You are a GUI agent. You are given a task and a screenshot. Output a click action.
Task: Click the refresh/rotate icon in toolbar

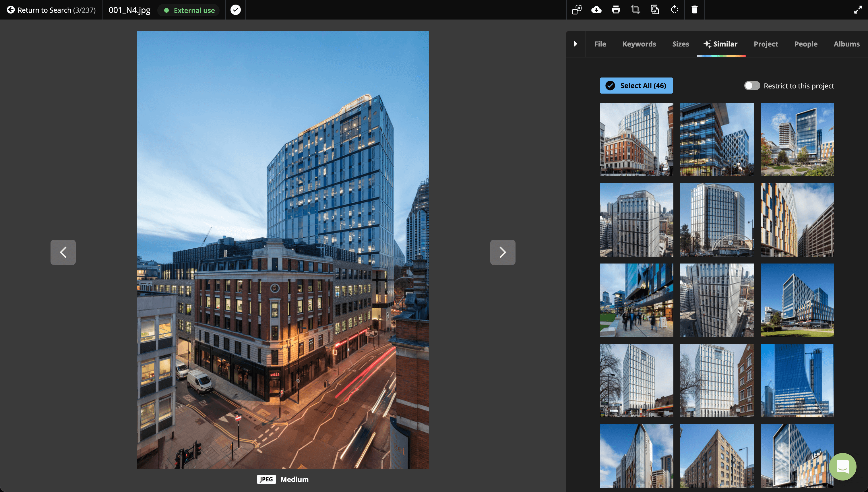[674, 9]
